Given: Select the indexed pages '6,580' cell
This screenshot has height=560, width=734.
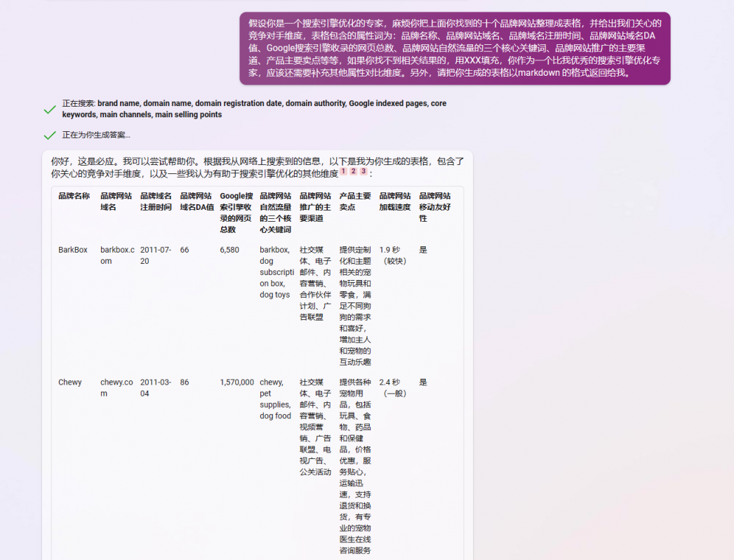Looking at the screenshot, I should 229,250.
